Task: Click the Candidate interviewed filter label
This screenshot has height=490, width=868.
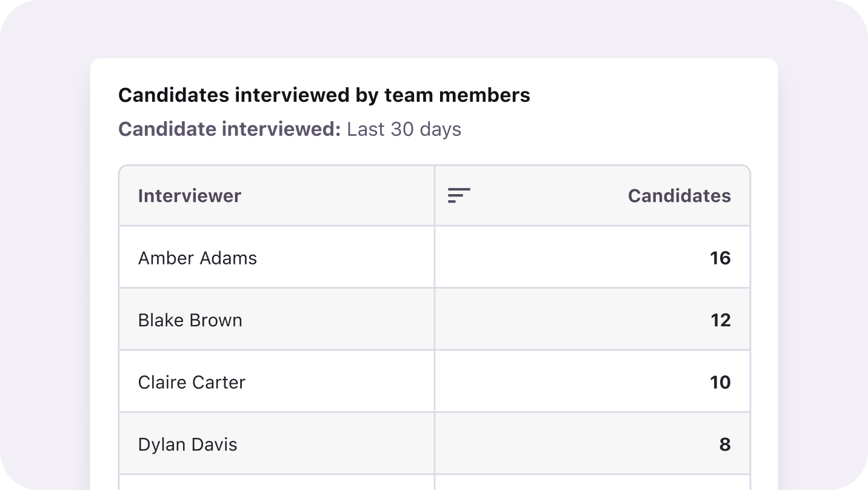Action: pos(230,129)
